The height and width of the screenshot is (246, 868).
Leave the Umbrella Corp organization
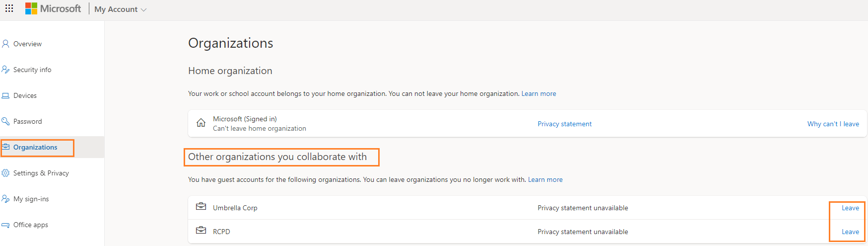coord(850,208)
